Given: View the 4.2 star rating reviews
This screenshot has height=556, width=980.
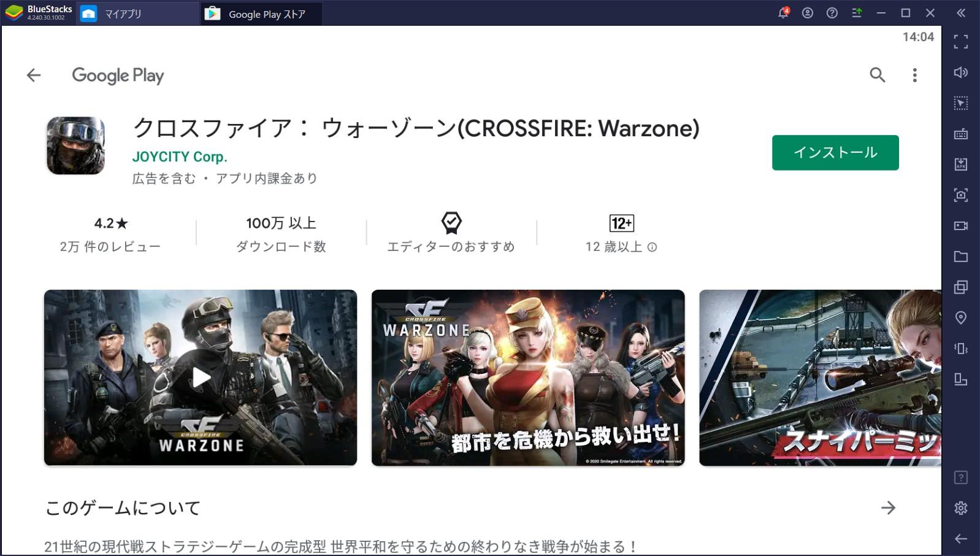Looking at the screenshot, I should click(x=110, y=234).
